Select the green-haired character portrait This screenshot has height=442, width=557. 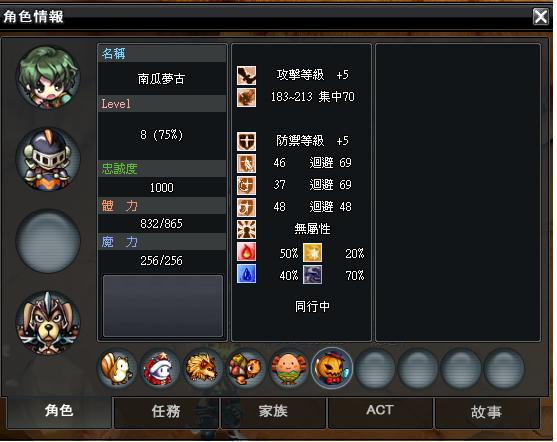pyautogui.click(x=48, y=77)
